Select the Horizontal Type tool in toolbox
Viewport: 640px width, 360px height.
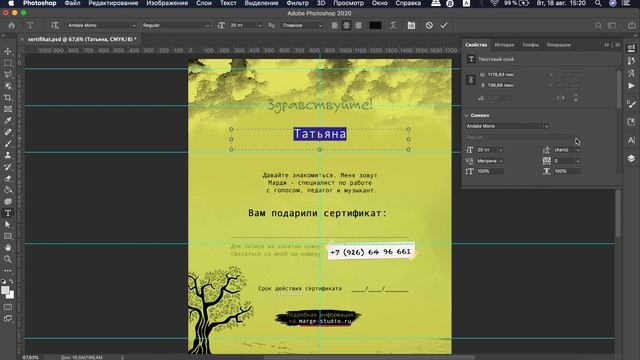[x=8, y=213]
